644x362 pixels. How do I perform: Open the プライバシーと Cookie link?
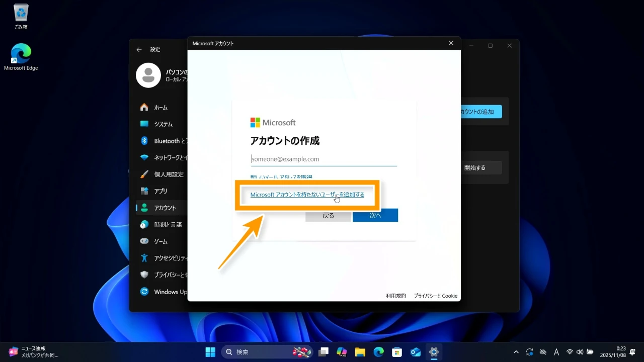(x=435, y=296)
